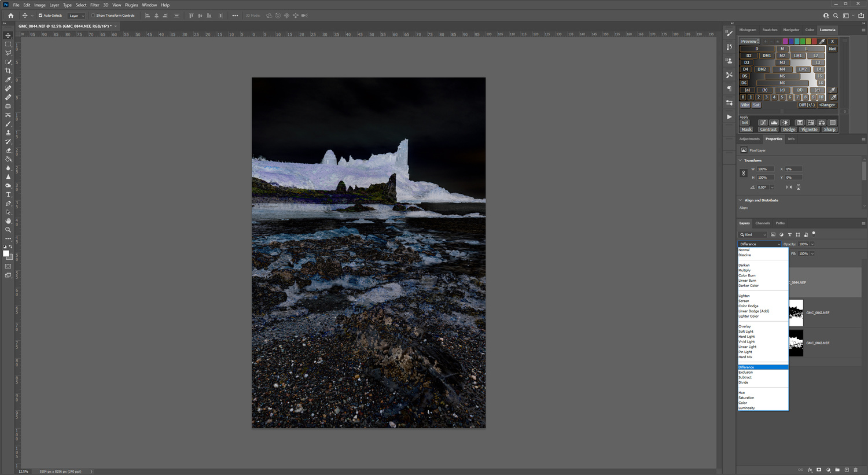Click the align left edges icon

[148, 16]
